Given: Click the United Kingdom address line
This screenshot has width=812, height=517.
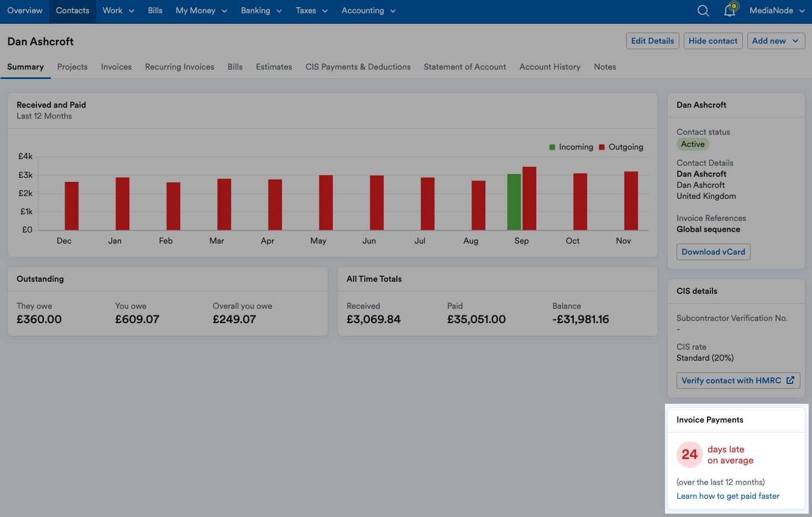Looking at the screenshot, I should pyautogui.click(x=706, y=196).
